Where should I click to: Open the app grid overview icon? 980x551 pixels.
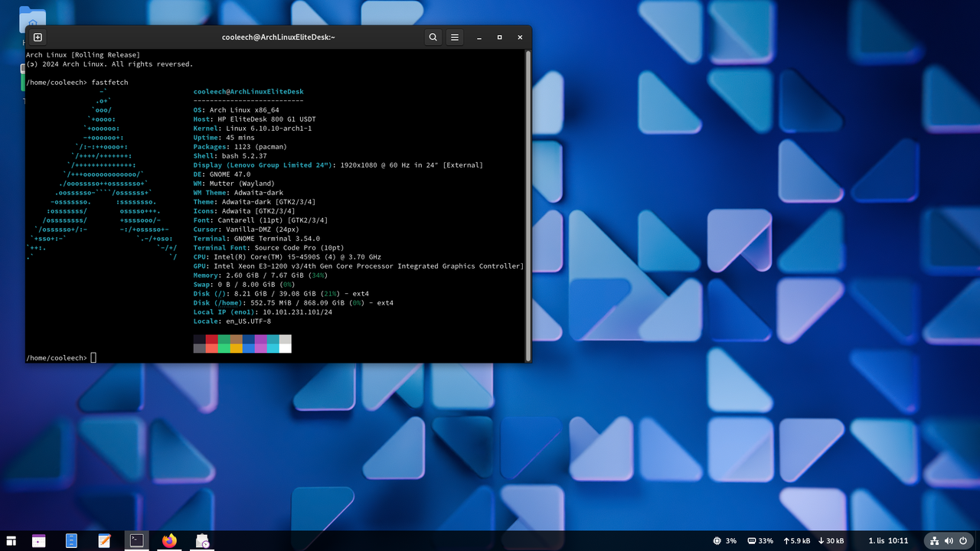(x=11, y=541)
